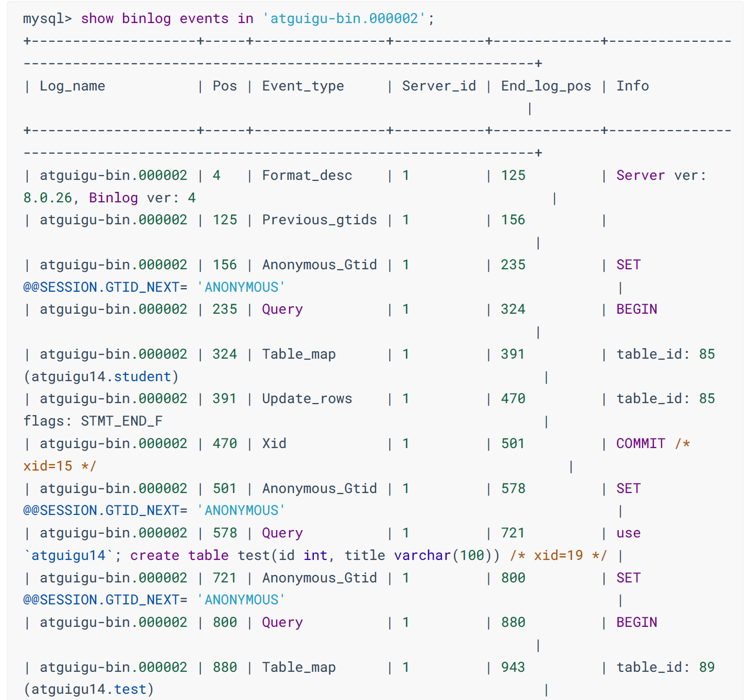
Task: Click the 'mysql>' prompt
Action: (x=48, y=19)
